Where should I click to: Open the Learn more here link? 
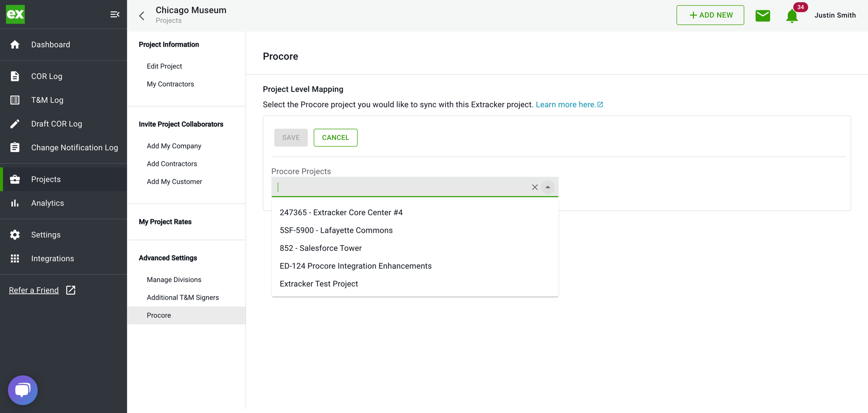[x=566, y=104]
